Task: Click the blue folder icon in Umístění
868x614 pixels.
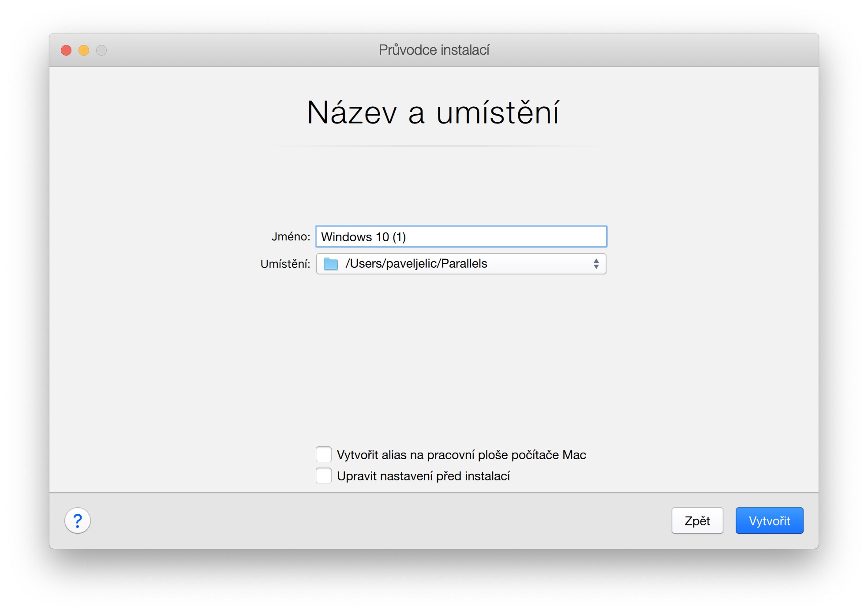Action: point(330,264)
